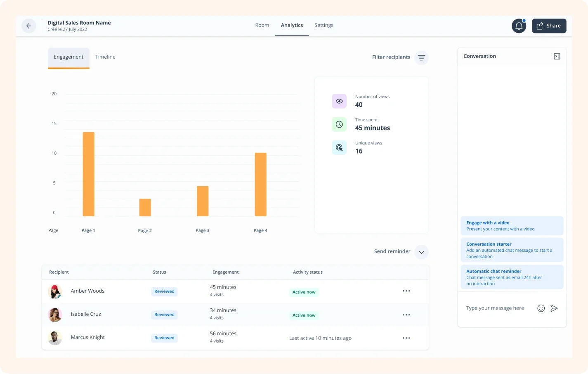Click the back arrow next to room name
588x374 pixels.
(28, 26)
